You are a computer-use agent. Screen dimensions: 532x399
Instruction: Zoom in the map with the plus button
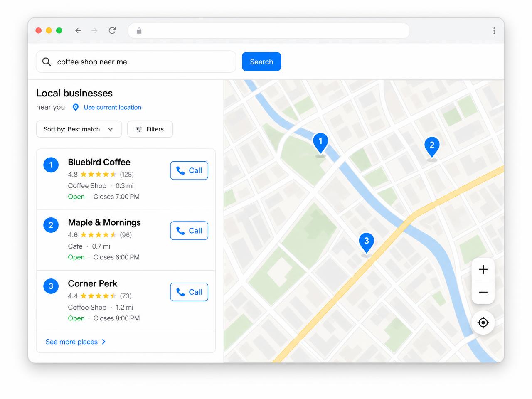pyautogui.click(x=483, y=269)
